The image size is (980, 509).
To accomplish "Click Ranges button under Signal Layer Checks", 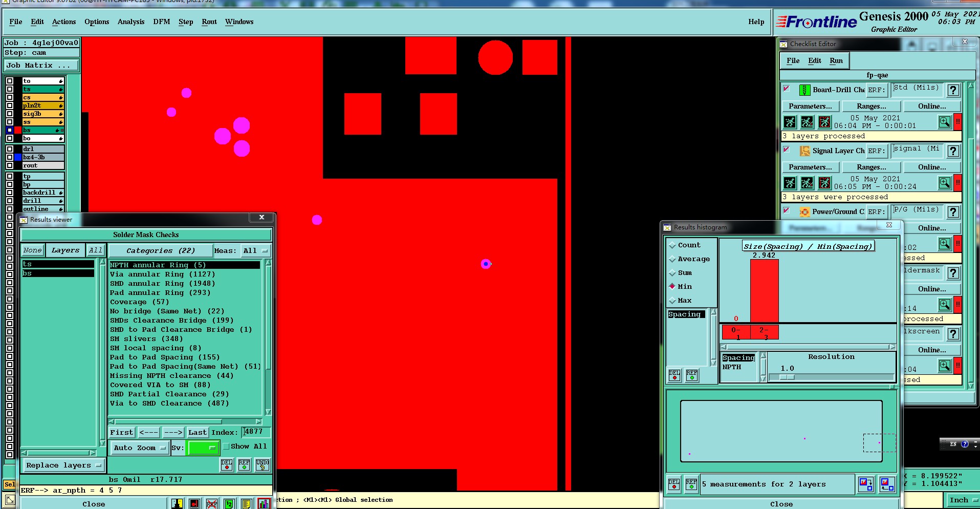I will tap(872, 167).
